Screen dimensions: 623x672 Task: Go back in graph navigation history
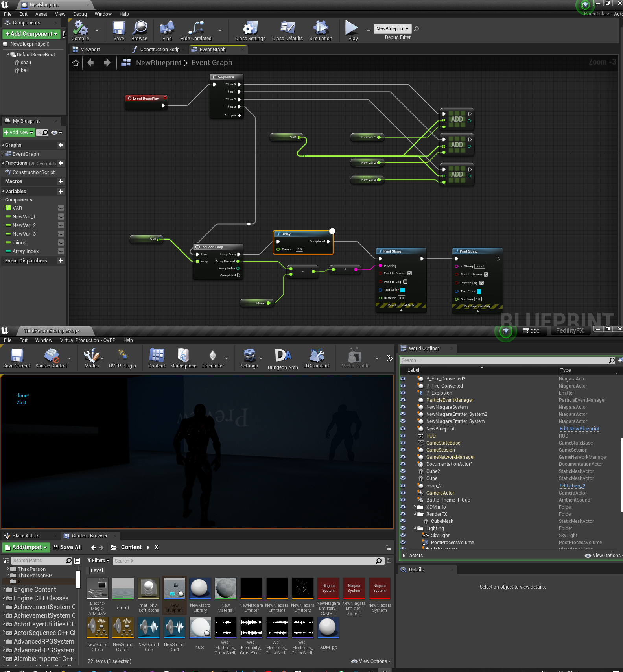click(x=91, y=63)
